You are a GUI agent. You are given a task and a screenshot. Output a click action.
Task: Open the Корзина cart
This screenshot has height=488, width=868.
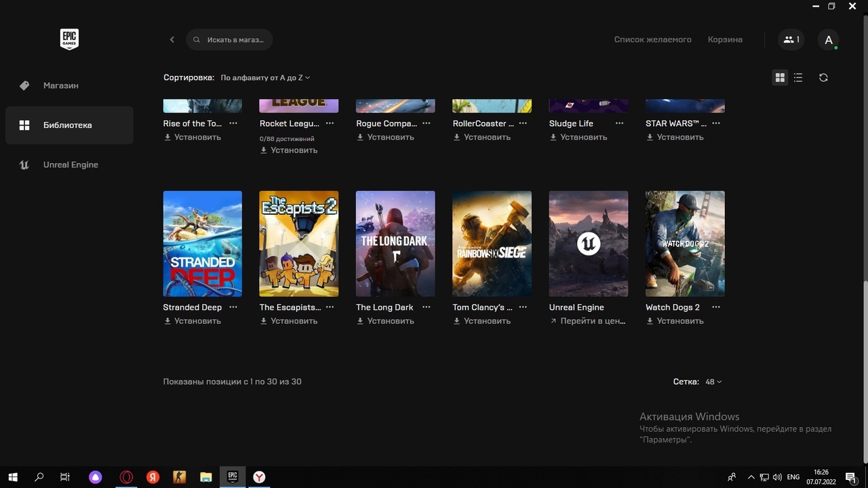pos(725,39)
